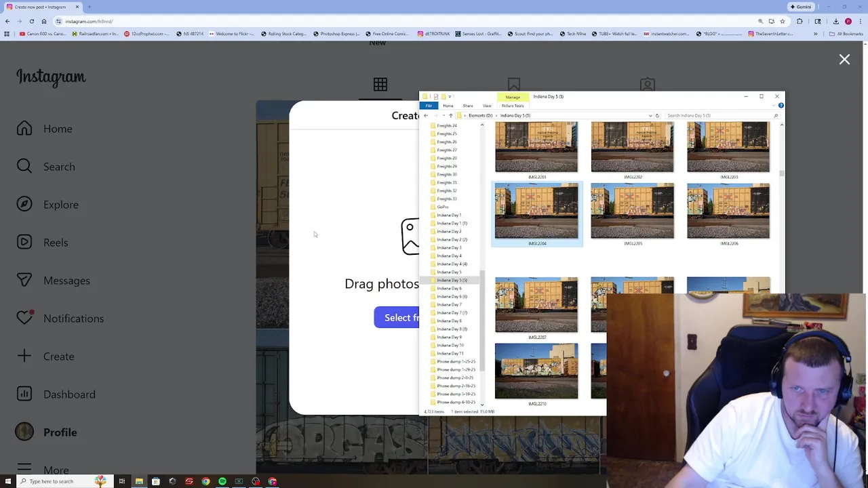Select the IMGL2201 thumbnail
The height and width of the screenshot is (488, 868).
click(x=536, y=147)
